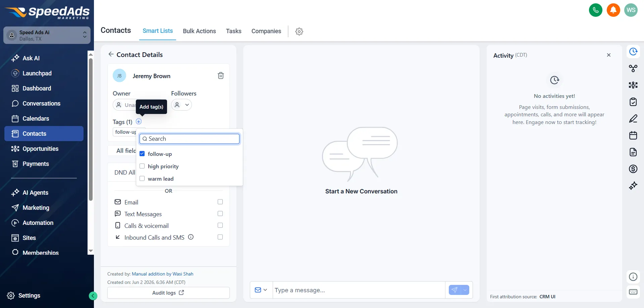Open the notes pencil icon in right rail
Viewport: 644px width, 308px height.
[x=633, y=119]
